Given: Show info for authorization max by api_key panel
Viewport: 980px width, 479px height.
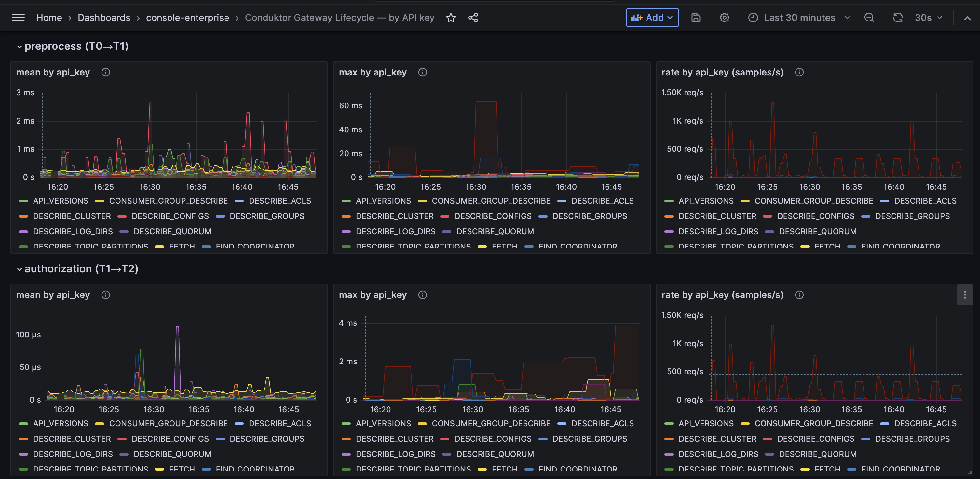Looking at the screenshot, I should 423,295.
